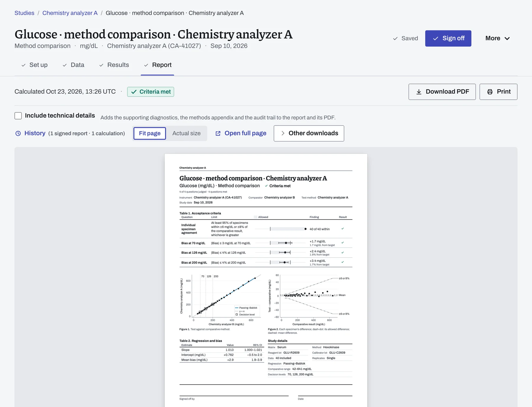Click '40 of 40 within' finding text
This screenshot has height=407, width=532.
[x=319, y=229]
